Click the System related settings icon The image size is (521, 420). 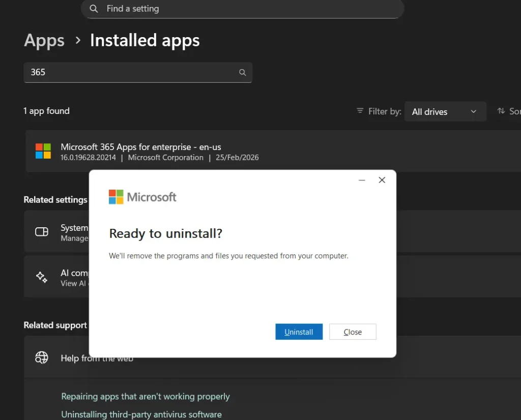pyautogui.click(x=42, y=232)
